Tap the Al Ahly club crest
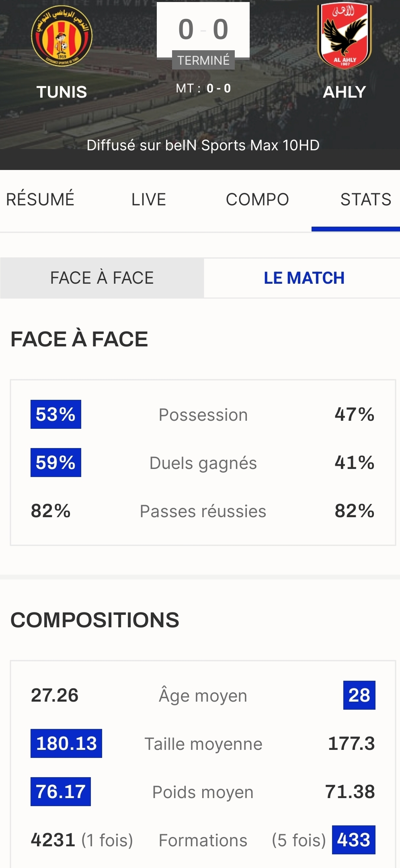 [x=344, y=35]
